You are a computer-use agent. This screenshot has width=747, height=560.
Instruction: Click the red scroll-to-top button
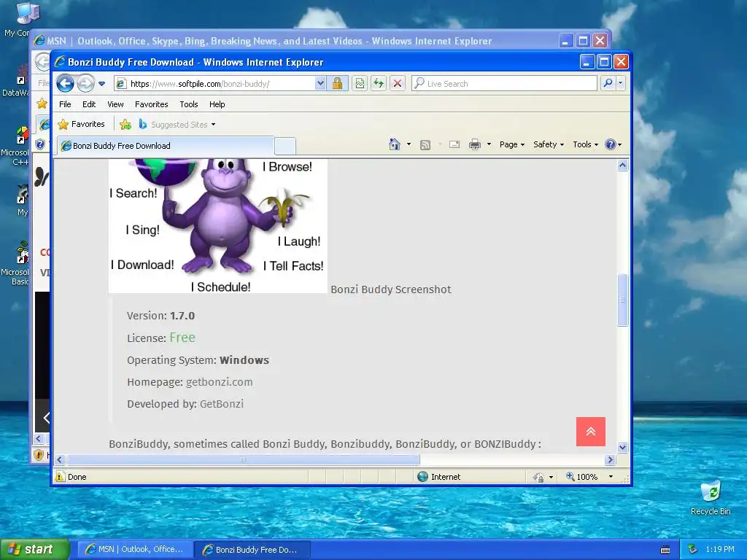coord(591,432)
